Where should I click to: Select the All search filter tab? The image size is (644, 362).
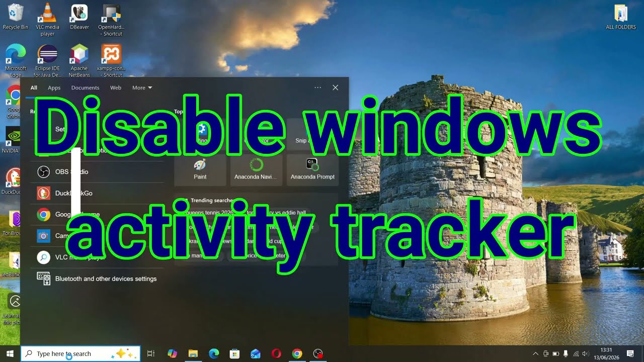34,87
